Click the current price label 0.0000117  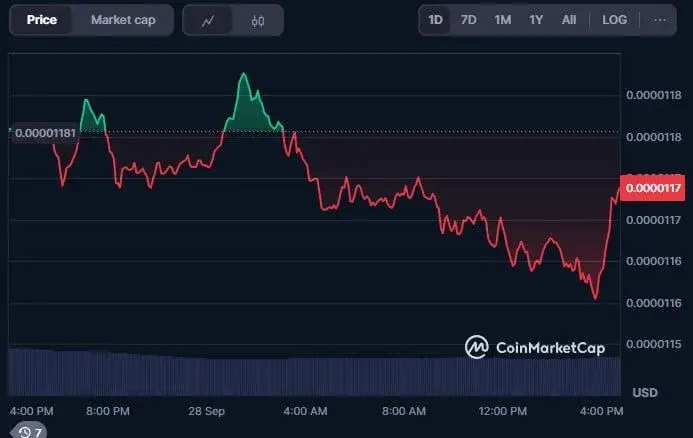(652, 188)
